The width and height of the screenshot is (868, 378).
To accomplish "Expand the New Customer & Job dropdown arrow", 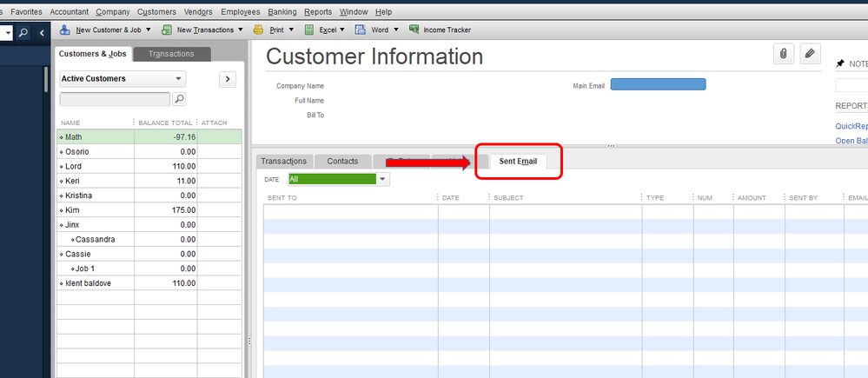I will pyautogui.click(x=150, y=30).
